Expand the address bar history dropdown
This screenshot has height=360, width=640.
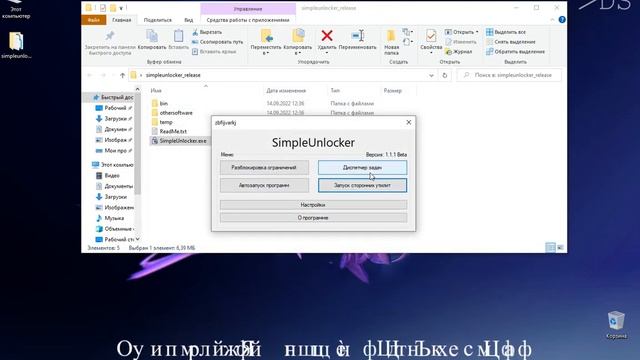point(431,75)
